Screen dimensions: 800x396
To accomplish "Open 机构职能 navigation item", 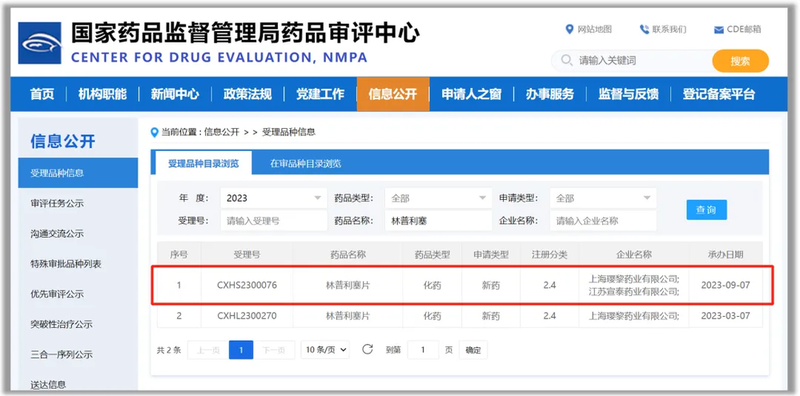I will [103, 94].
